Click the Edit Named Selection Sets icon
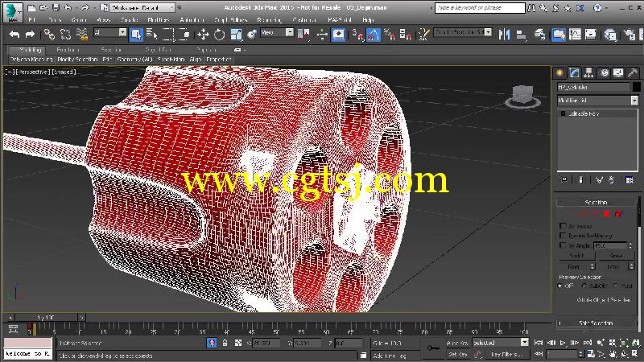The width and height of the screenshot is (644, 362). coord(423,35)
